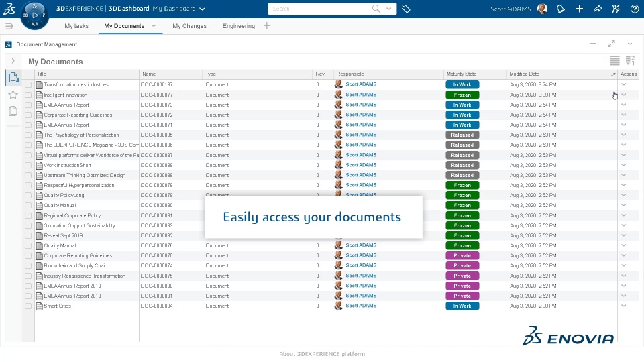
Task: Select the My Documents sidebar icon
Action: [13, 77]
